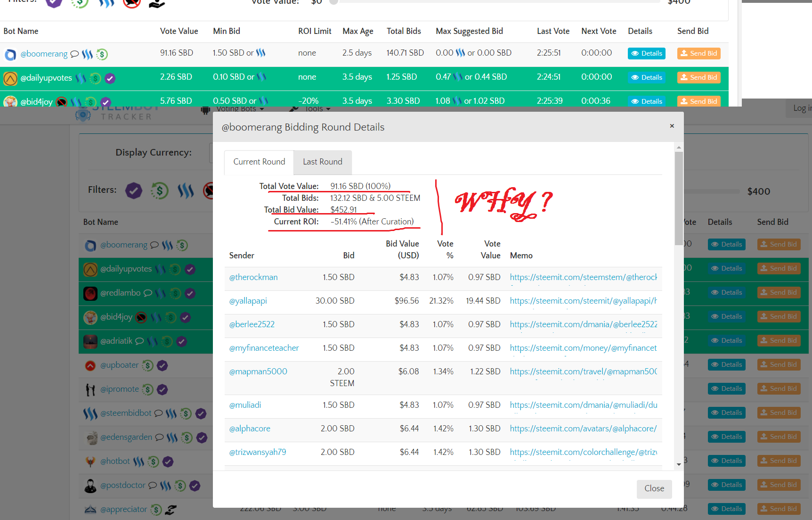Click the dollar icon beside @upboater
812x520 pixels.
tap(148, 365)
